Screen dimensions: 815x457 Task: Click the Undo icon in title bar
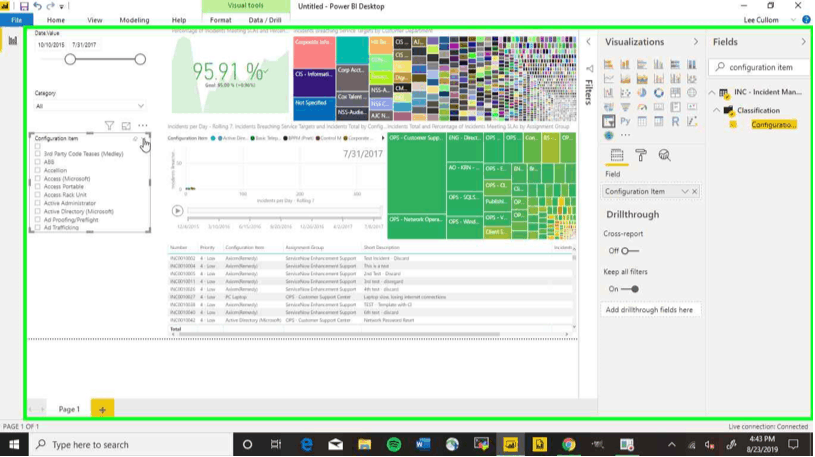(x=37, y=6)
